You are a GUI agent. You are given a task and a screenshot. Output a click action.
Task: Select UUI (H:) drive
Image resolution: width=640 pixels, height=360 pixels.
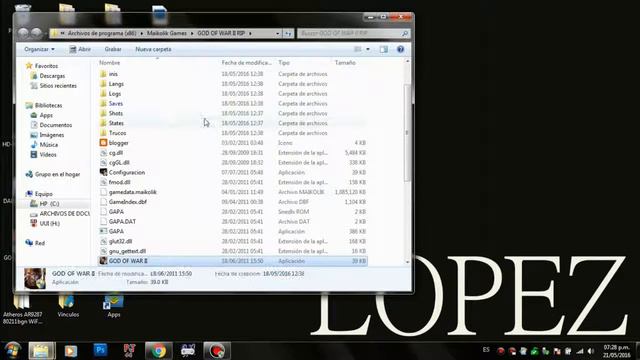49,223
